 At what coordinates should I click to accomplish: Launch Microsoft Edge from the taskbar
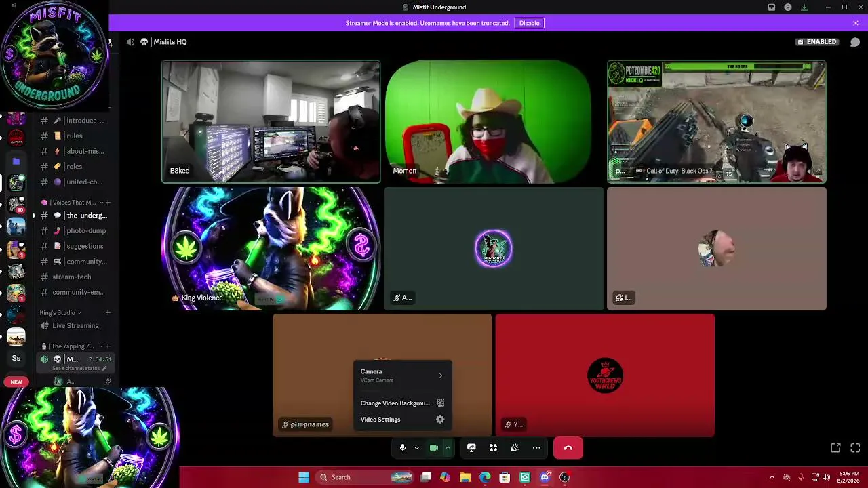pyautogui.click(x=485, y=477)
